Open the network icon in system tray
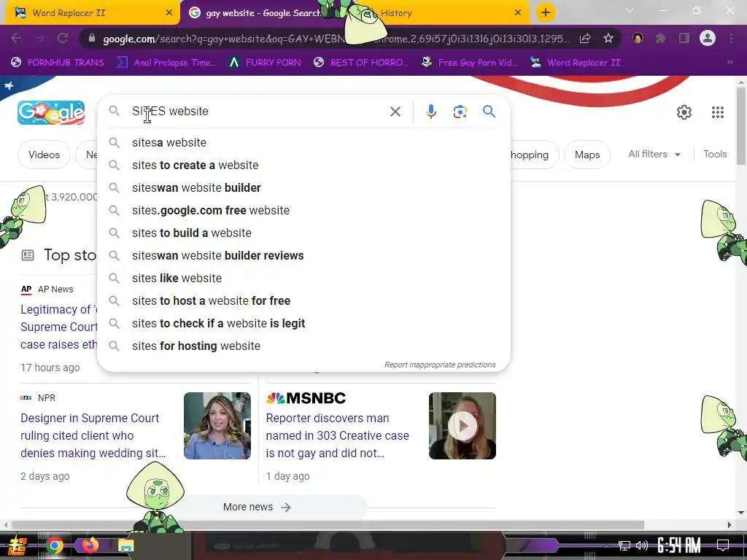The width and height of the screenshot is (747, 560). [x=624, y=545]
